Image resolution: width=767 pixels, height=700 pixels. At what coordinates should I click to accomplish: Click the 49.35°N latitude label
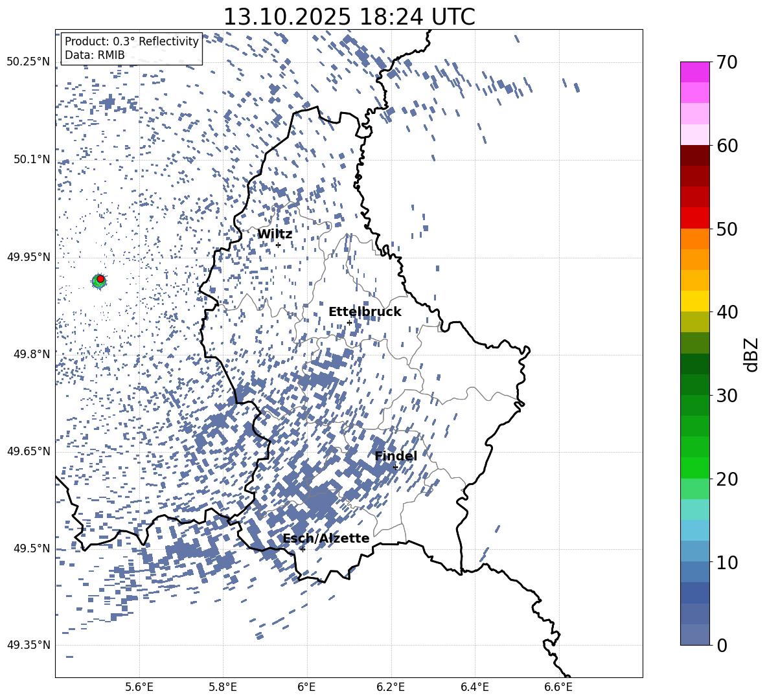pos(29,645)
